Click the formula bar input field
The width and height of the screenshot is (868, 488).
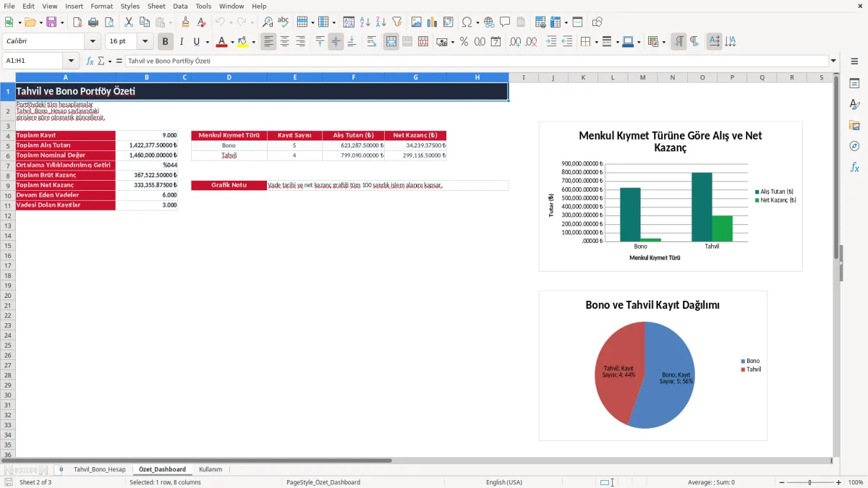coord(476,61)
